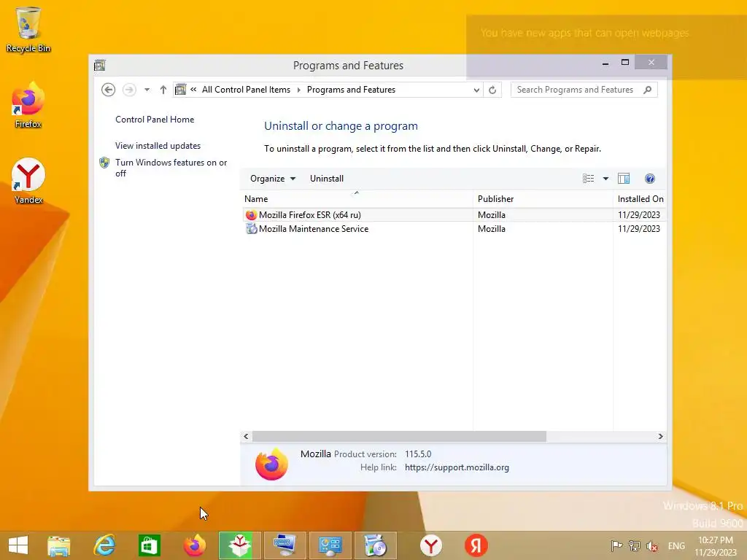Open the Action Center flag icon

coord(616,545)
